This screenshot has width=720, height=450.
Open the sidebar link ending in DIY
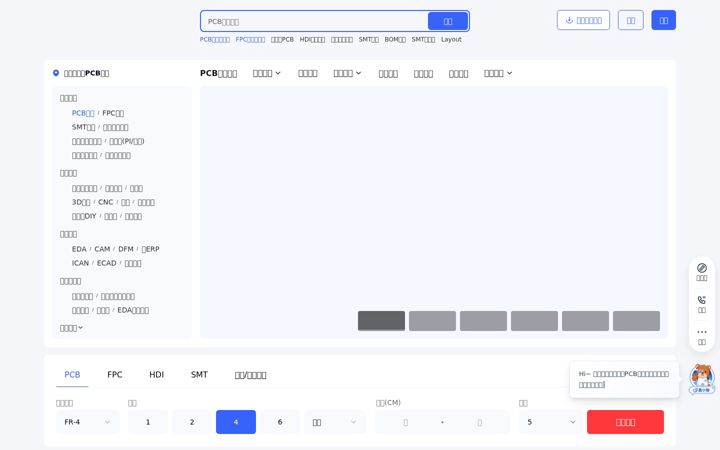tap(84, 216)
